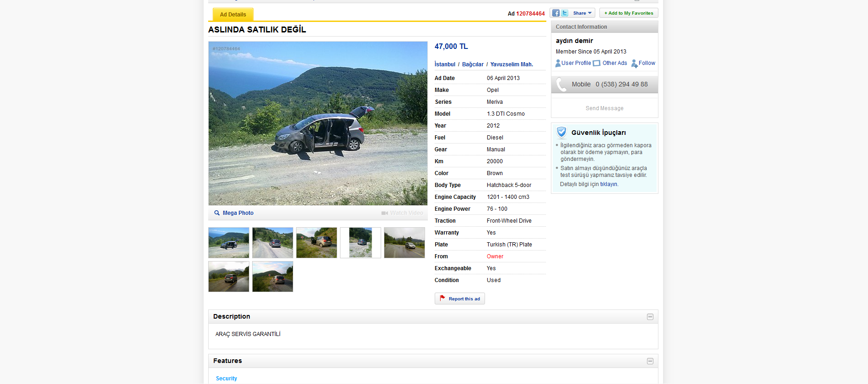Share the ad on Facebook
The image size is (868, 384).
click(556, 13)
